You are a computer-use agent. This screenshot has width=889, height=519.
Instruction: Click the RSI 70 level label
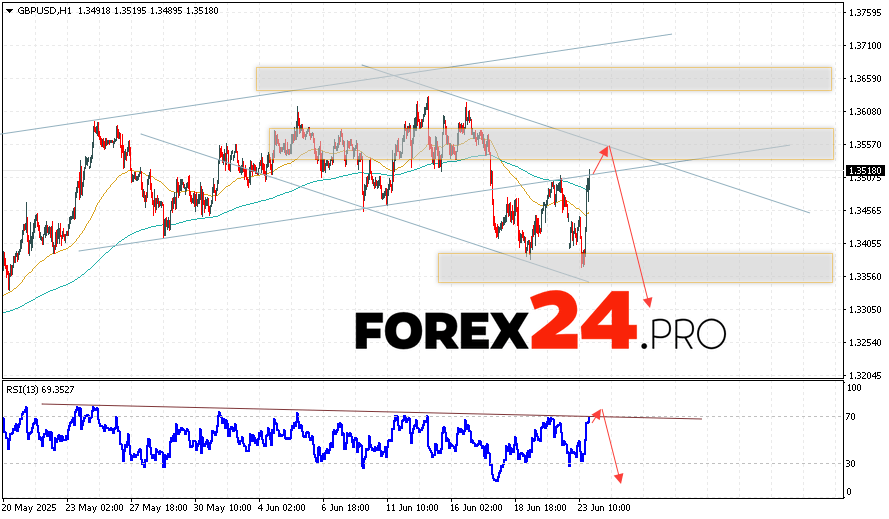pos(852,416)
